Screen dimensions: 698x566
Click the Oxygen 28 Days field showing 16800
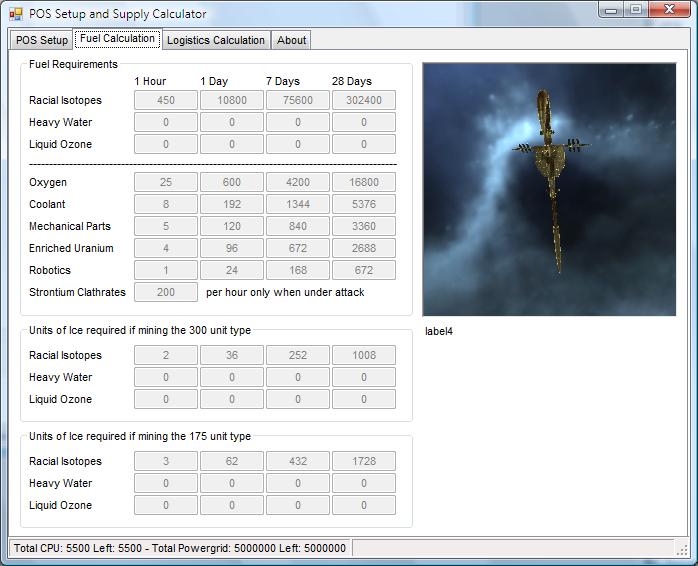click(364, 182)
